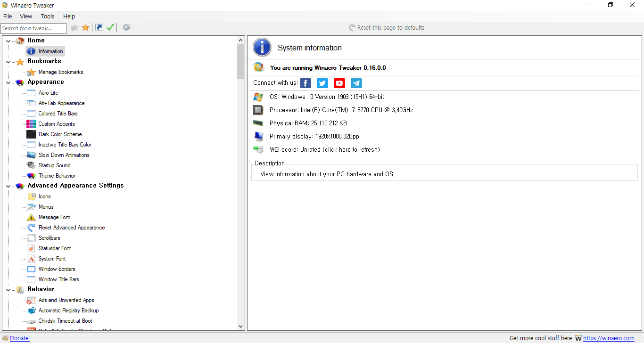Click the Startup Sound speaker icon
This screenshot has height=343, width=644.
click(x=31, y=165)
